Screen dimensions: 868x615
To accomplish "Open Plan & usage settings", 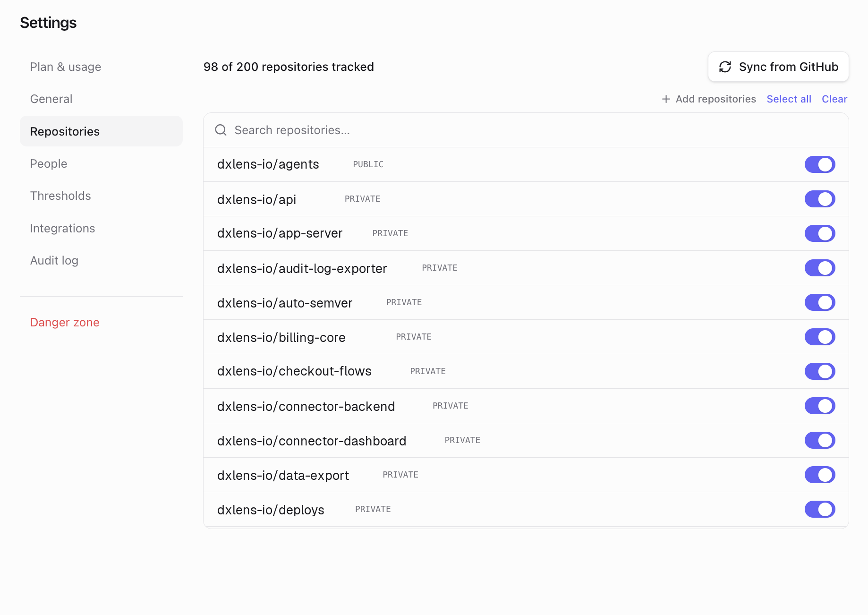I will click(x=101, y=67).
